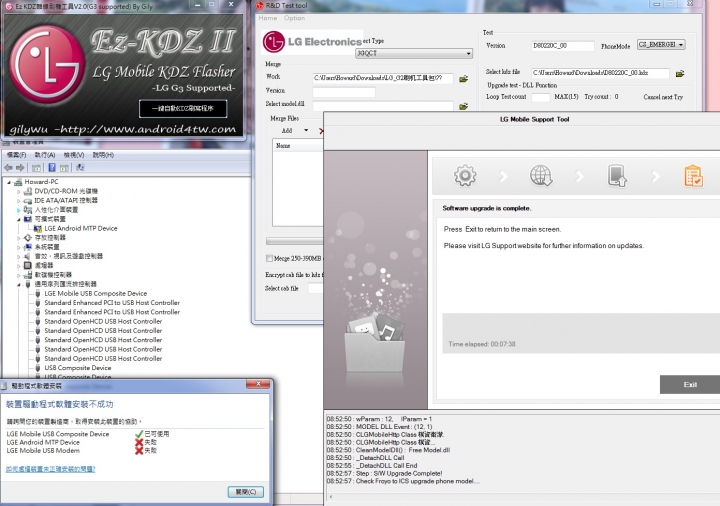This screenshot has width=720, height=506.
Task: Browse for Work folder with the folder icon
Action: click(x=463, y=79)
